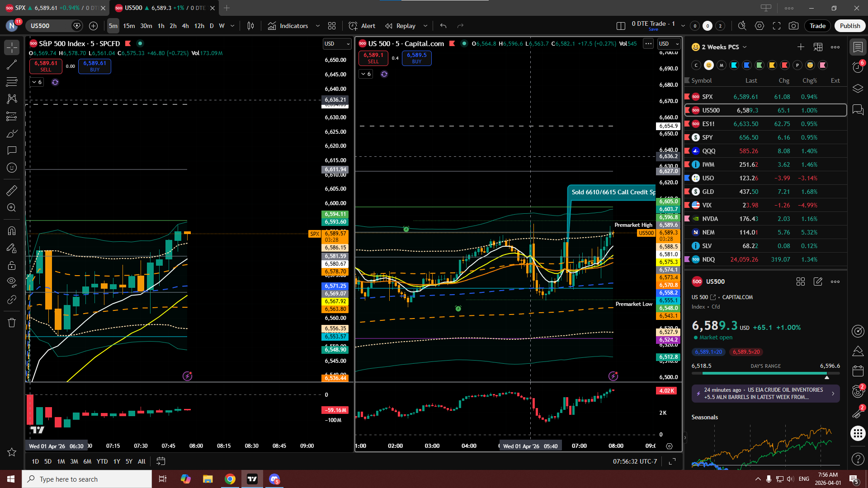Screen dimensions: 868x488
Task: Click the Alert clock icon
Action: pyautogui.click(x=353, y=26)
